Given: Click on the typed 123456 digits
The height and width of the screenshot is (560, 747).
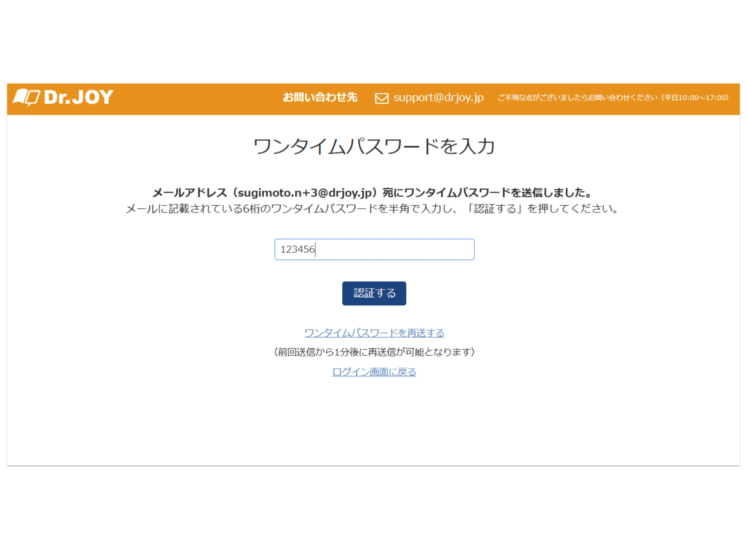Looking at the screenshot, I should [x=297, y=249].
